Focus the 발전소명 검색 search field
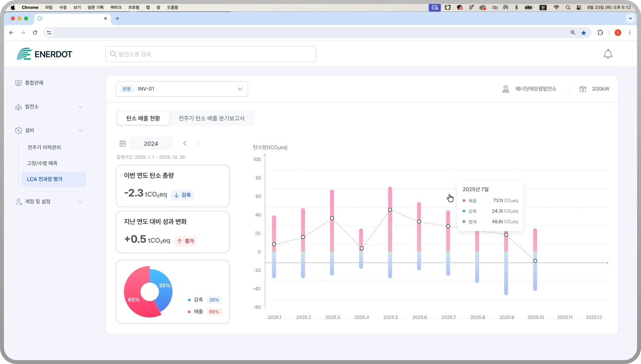This screenshot has height=364, width=641. tap(211, 54)
